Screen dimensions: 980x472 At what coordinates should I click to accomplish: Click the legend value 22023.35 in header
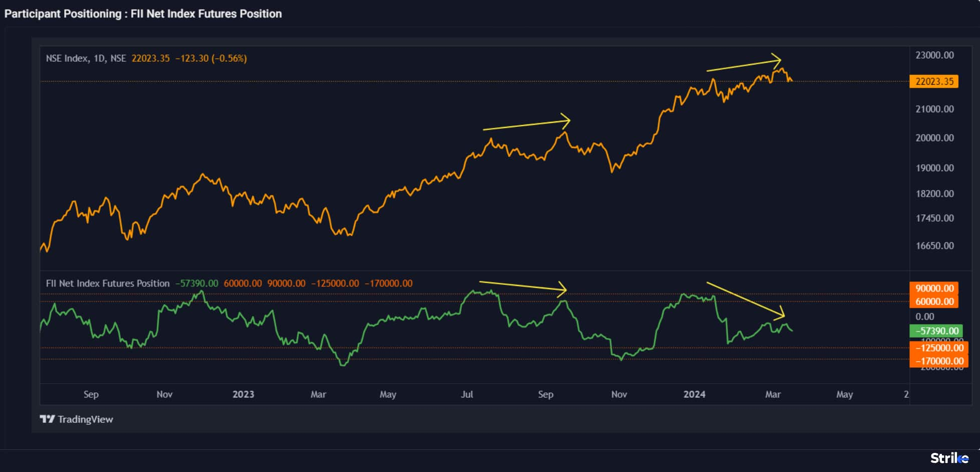click(151, 58)
